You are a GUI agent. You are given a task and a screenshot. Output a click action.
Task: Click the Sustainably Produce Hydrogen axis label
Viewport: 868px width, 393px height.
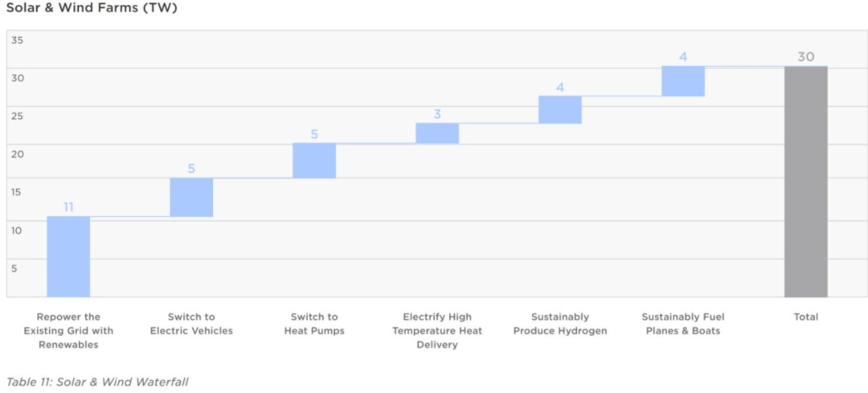(560, 323)
